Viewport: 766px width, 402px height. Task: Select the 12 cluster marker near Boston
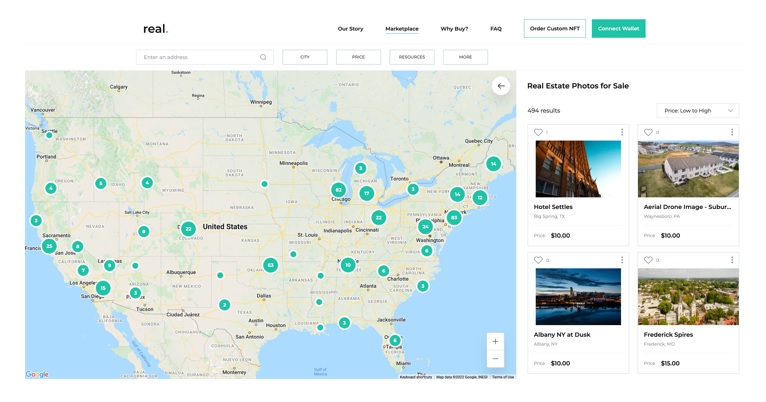coord(480,198)
